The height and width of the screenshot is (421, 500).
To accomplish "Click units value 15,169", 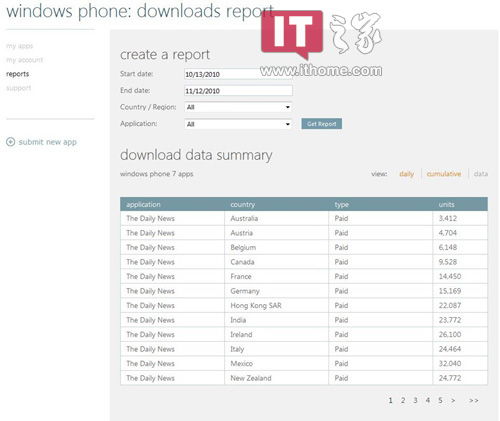I will tap(450, 291).
